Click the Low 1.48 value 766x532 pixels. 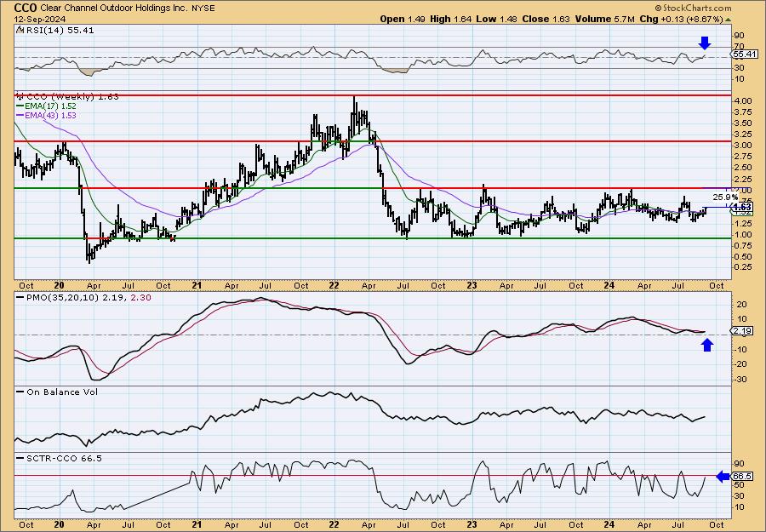click(496, 19)
